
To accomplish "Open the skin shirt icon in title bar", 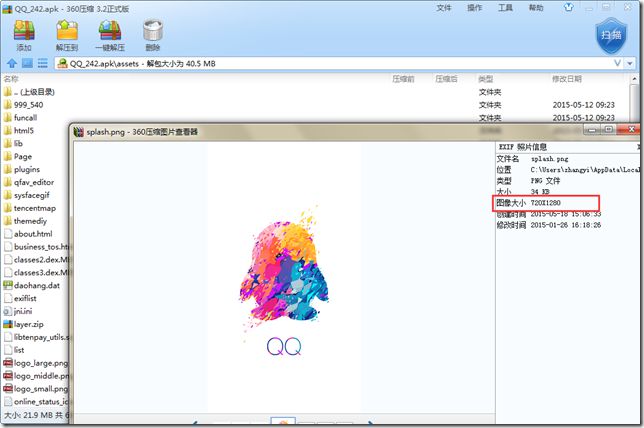I will [x=568, y=7].
